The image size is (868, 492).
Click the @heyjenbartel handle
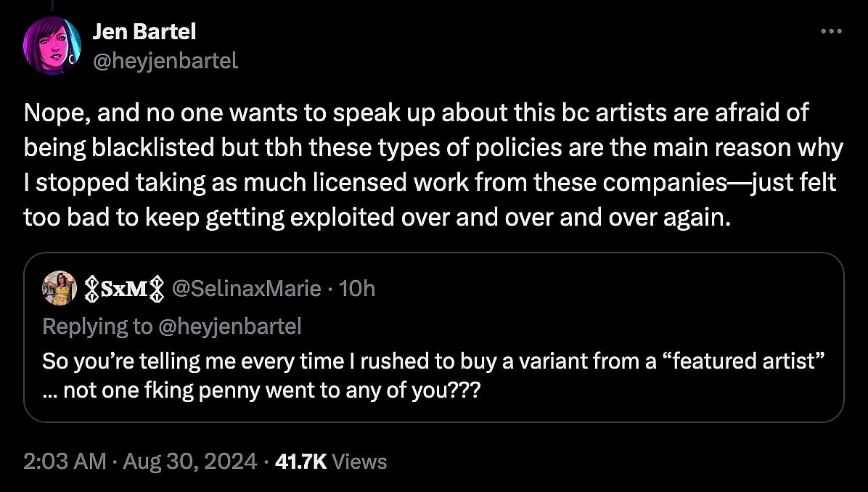tap(166, 61)
